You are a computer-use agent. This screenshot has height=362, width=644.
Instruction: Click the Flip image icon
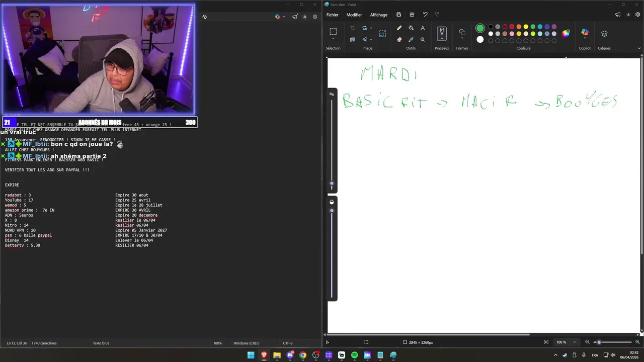364,39
